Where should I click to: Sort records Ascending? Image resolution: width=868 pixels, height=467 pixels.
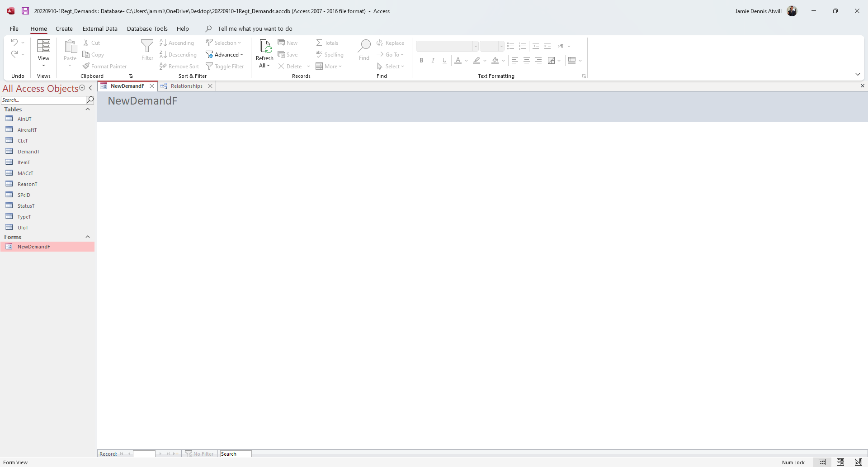[177, 43]
